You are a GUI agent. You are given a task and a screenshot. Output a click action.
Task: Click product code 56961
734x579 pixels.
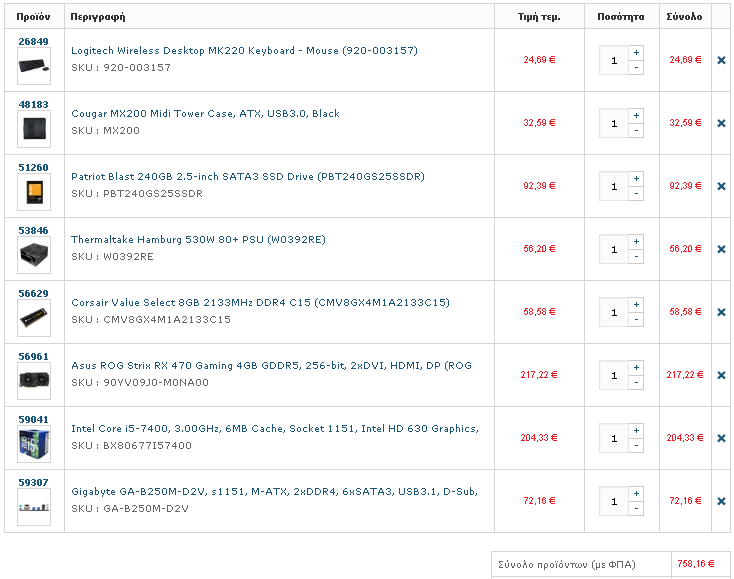(33, 356)
